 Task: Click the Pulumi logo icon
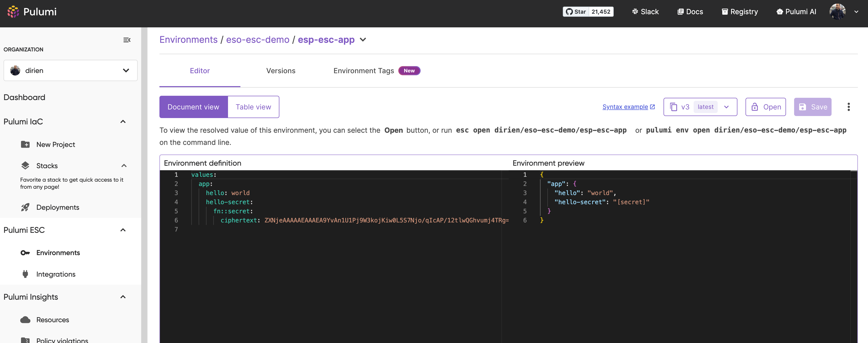pyautogui.click(x=13, y=12)
